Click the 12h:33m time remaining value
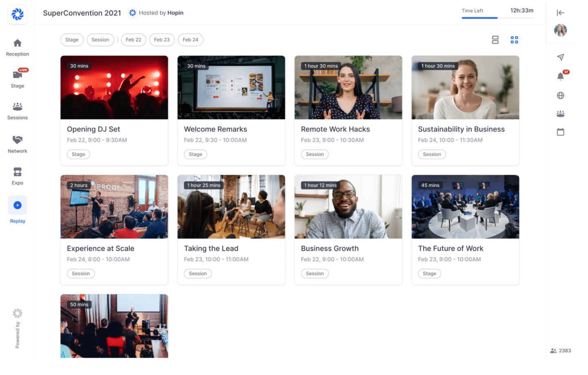The width and height of the screenshot is (588, 375). pyautogui.click(x=522, y=11)
